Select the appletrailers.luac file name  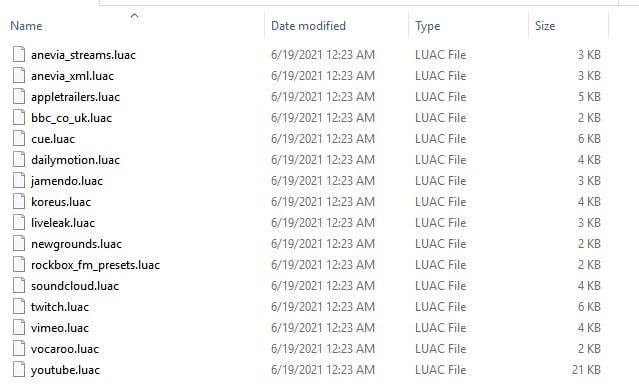75,97
